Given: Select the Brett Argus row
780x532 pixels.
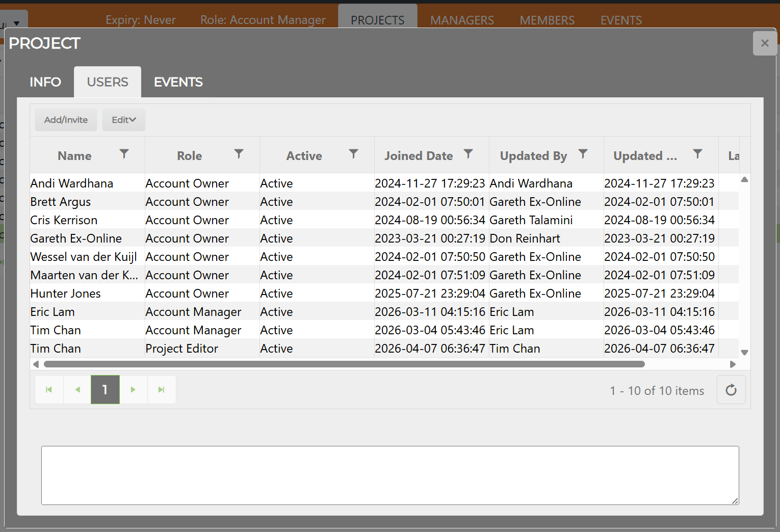Looking at the screenshot, I should pyautogui.click(x=384, y=201).
